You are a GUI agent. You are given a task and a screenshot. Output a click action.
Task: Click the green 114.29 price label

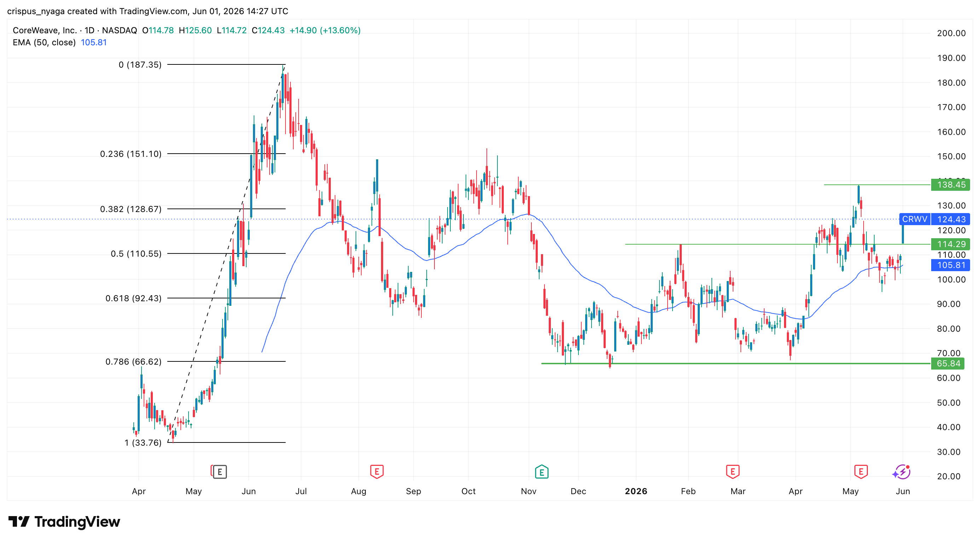(950, 244)
